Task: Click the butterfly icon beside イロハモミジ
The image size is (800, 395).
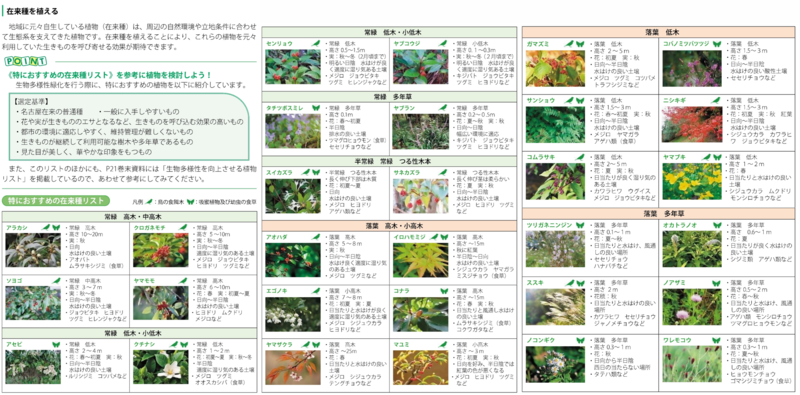Action: pyautogui.click(x=443, y=237)
